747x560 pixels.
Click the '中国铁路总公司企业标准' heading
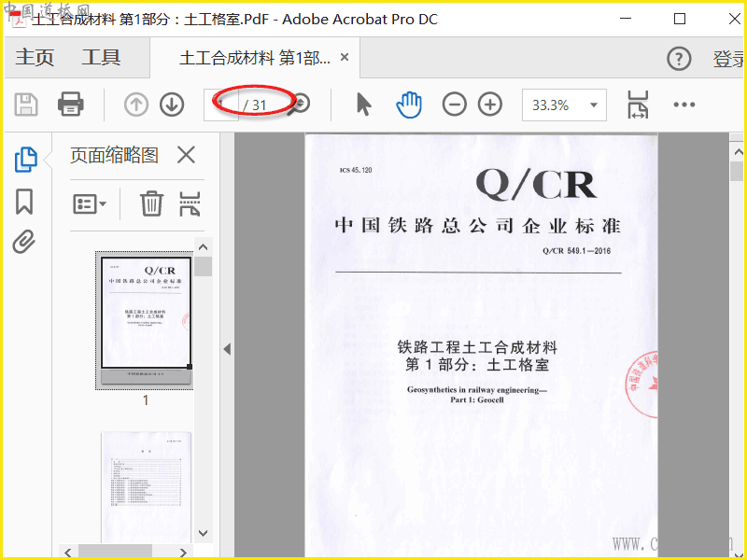(477, 226)
